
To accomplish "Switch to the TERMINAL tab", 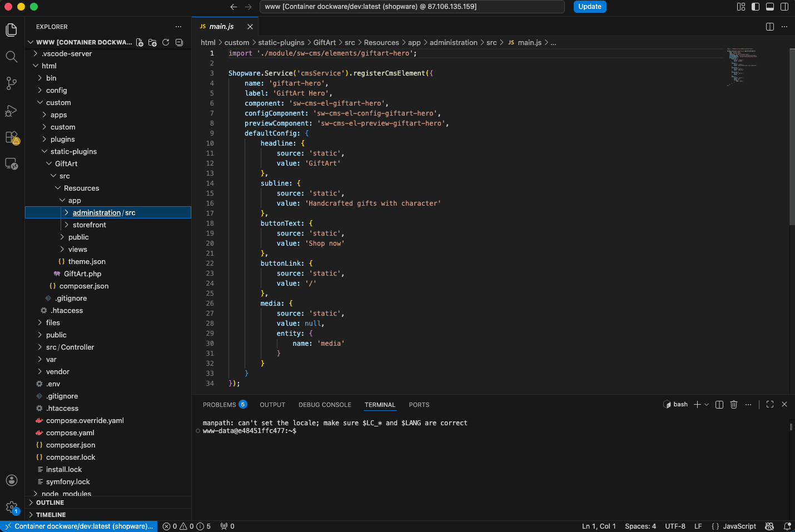I will coord(380,405).
